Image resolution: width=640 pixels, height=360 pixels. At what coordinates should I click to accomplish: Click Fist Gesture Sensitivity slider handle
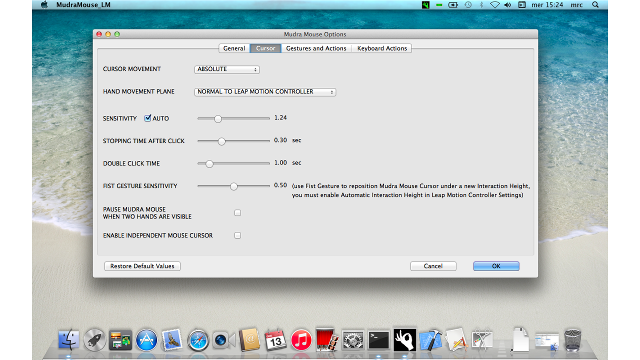[x=233, y=186]
